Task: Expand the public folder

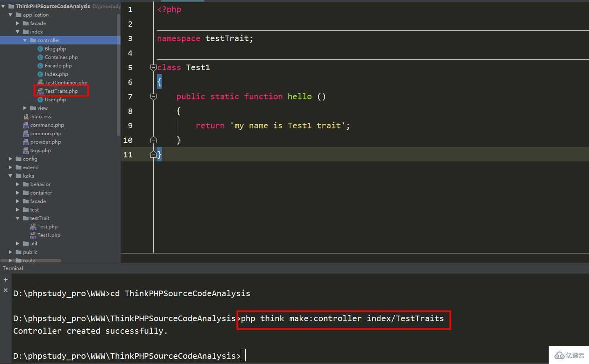Action: pyautogui.click(x=10, y=252)
